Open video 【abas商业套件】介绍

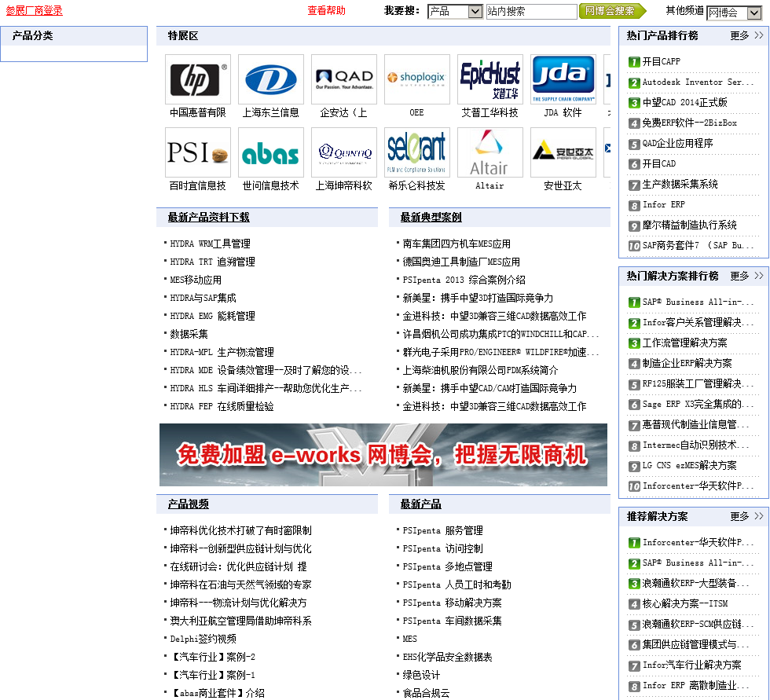[x=217, y=693]
